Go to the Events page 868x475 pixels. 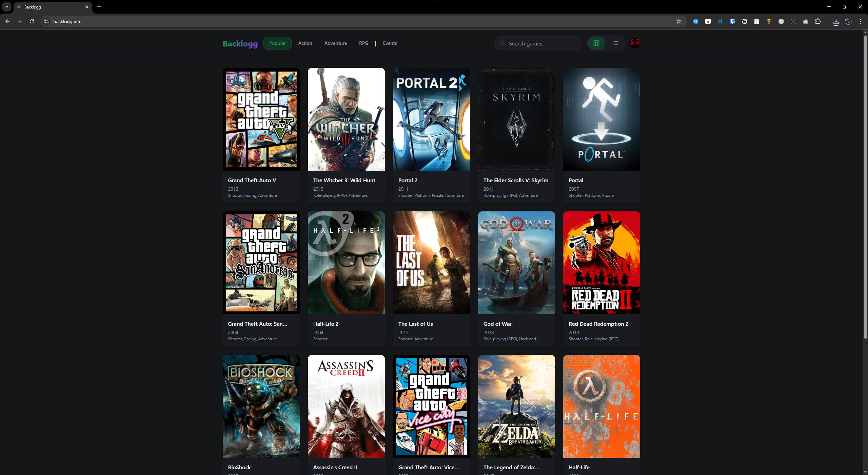(390, 43)
